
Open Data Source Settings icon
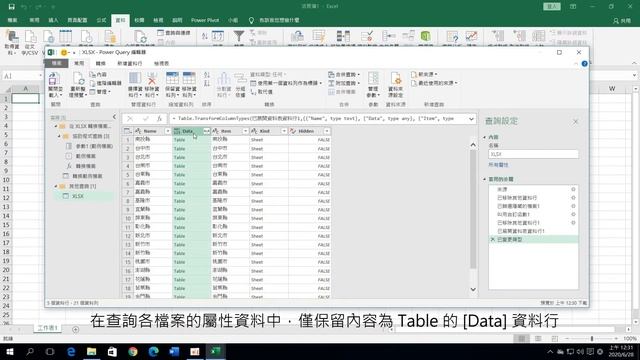396,78
